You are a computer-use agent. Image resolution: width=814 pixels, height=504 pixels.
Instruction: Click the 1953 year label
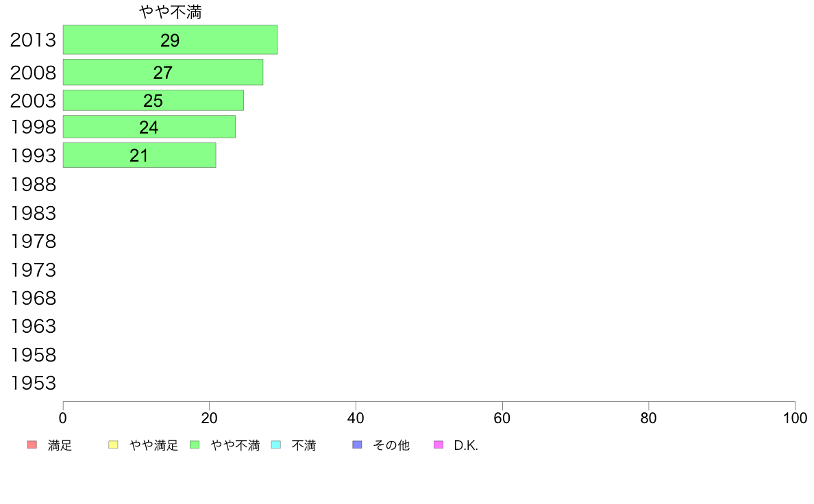(x=33, y=383)
